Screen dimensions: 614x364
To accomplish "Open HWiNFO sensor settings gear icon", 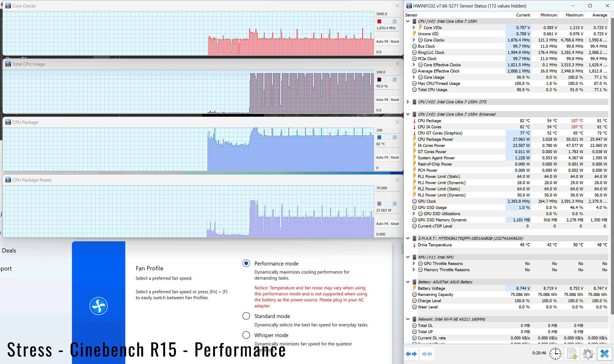I will [588, 354].
